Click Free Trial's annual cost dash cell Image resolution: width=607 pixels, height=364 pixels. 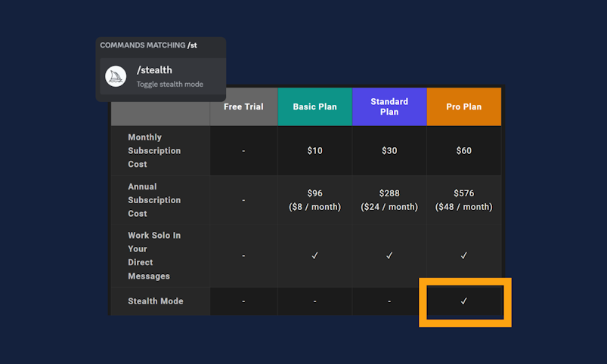(243, 200)
